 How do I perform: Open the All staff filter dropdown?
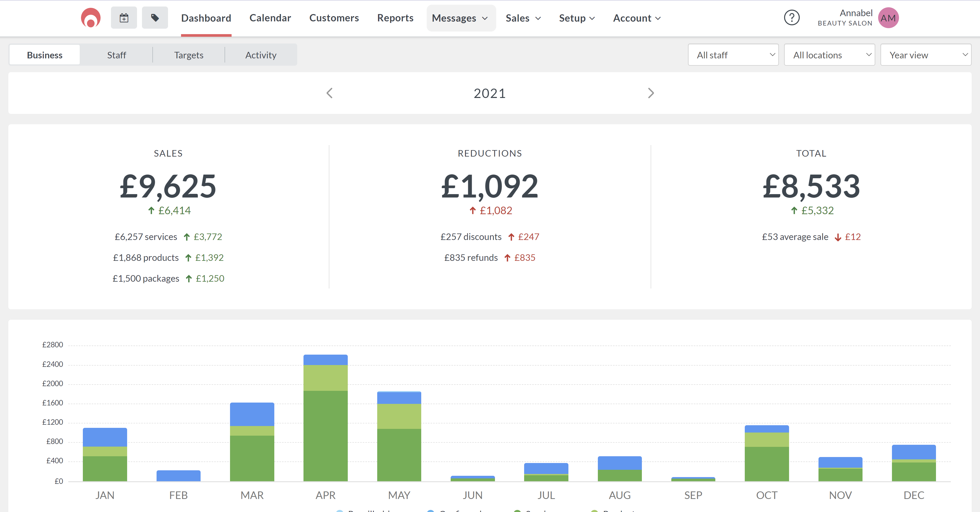tap(733, 55)
